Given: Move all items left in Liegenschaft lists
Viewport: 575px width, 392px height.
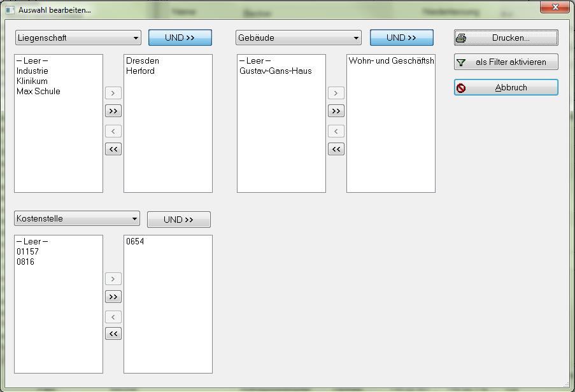Looking at the screenshot, I should (x=113, y=149).
